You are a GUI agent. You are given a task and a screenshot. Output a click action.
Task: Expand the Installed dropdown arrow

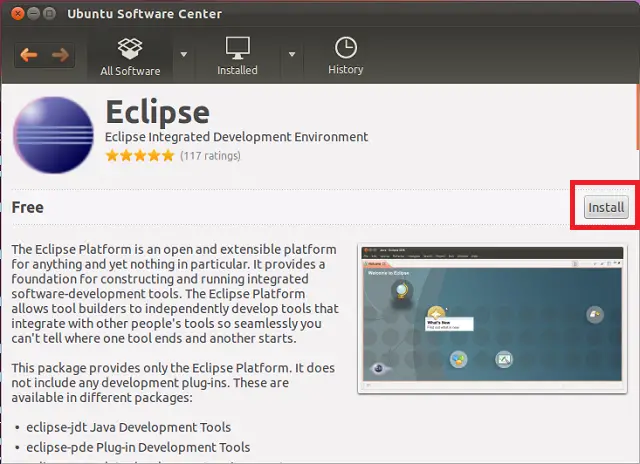[x=291, y=54]
